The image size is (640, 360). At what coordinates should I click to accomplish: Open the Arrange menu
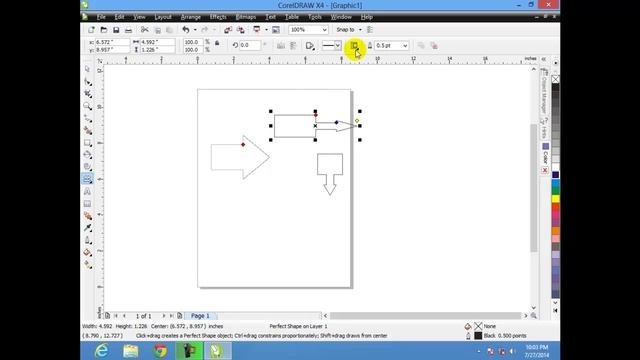click(191, 17)
